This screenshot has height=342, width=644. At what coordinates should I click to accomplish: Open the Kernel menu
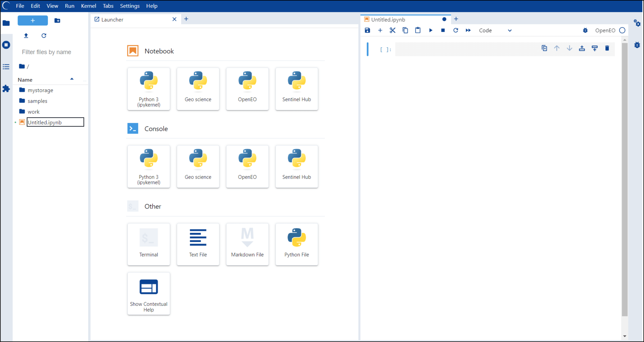pos(88,6)
